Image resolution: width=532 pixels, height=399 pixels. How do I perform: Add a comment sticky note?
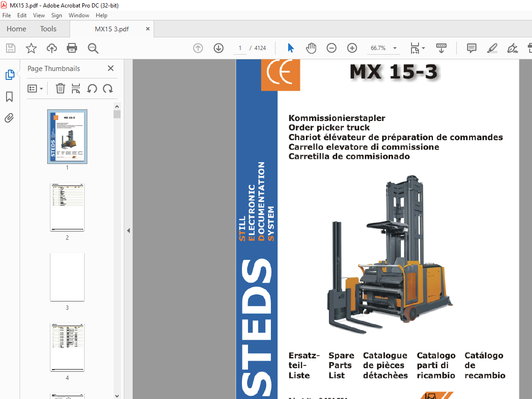[472, 48]
